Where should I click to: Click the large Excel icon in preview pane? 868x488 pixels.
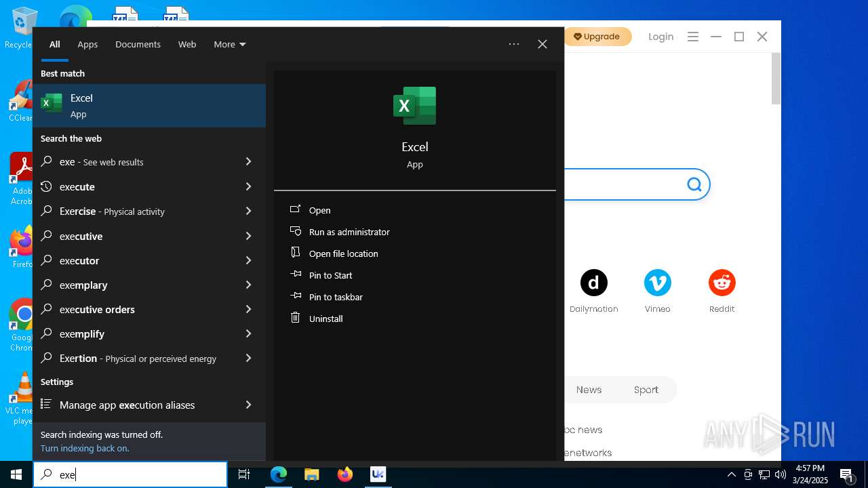point(414,106)
